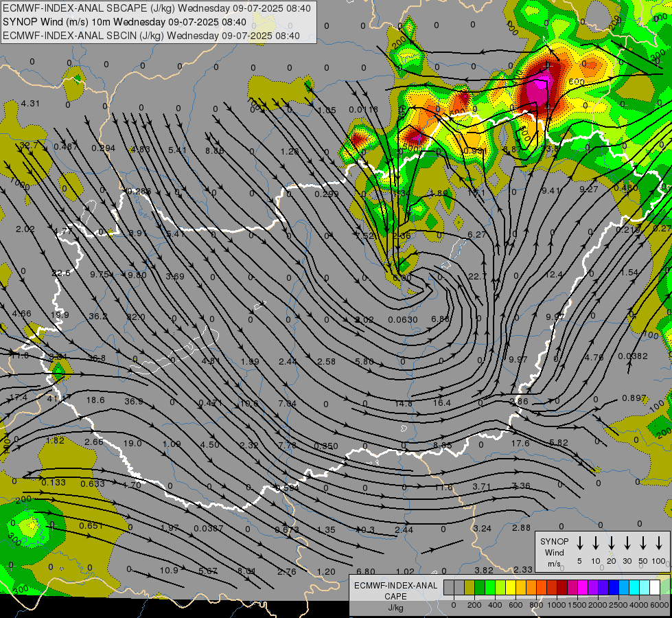The image size is (672, 618).
Task: Click the wind arrow above 10 in SYNOP legend
Action: coord(596,543)
